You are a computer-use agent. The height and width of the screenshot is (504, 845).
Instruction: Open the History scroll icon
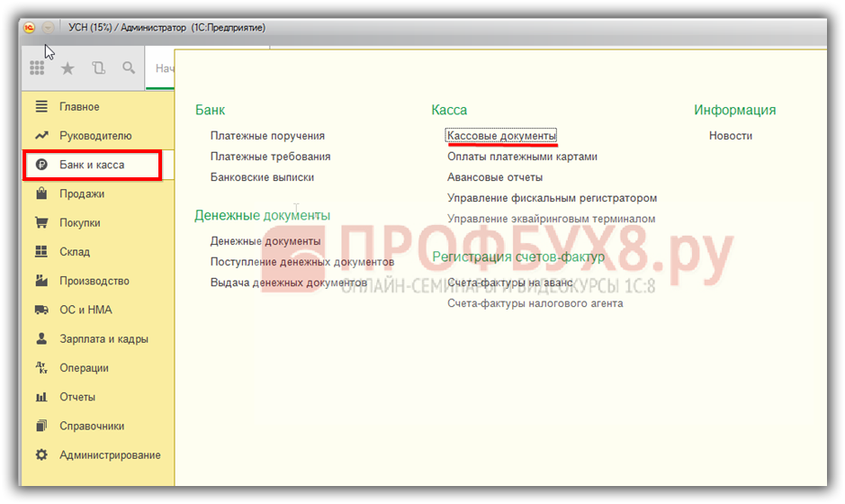[x=98, y=68]
